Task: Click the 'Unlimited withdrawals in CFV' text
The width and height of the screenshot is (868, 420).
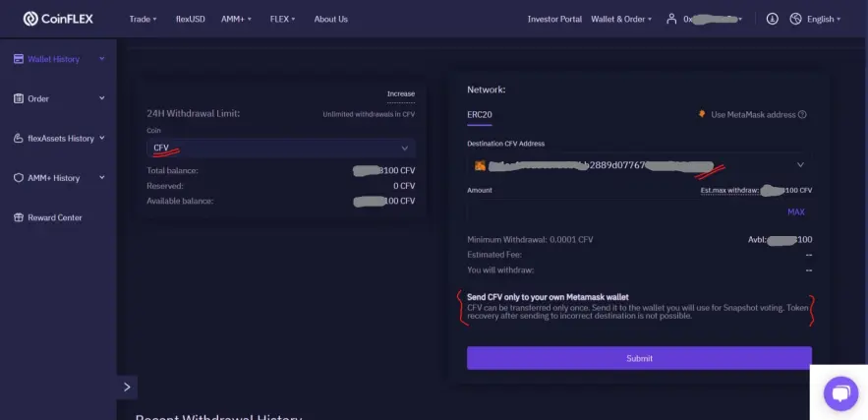Action: 369,115
